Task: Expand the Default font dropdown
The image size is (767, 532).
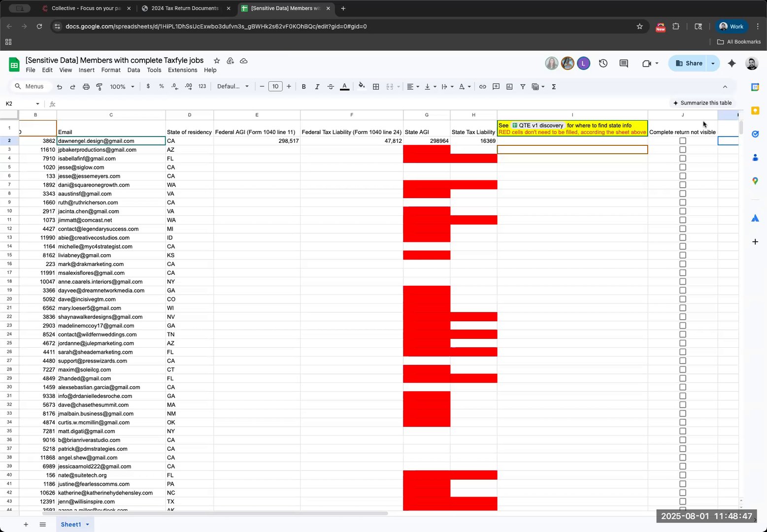Action: [x=233, y=87]
